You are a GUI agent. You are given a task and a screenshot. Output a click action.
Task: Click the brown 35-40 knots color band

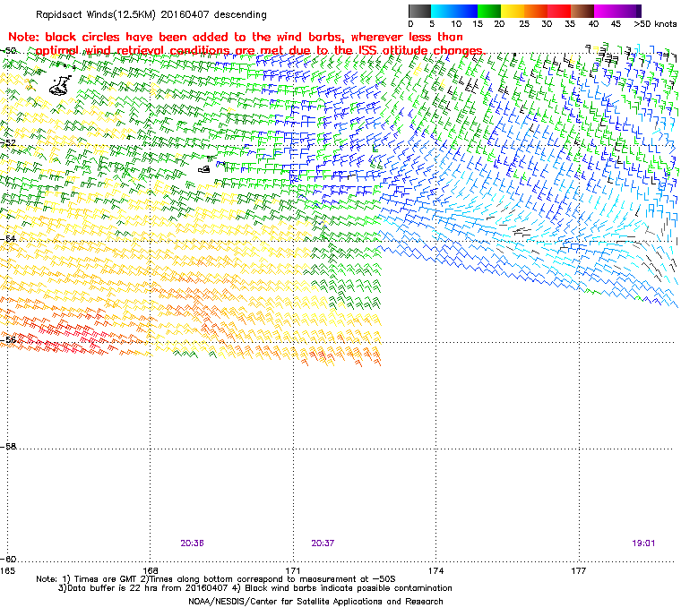coord(582,12)
